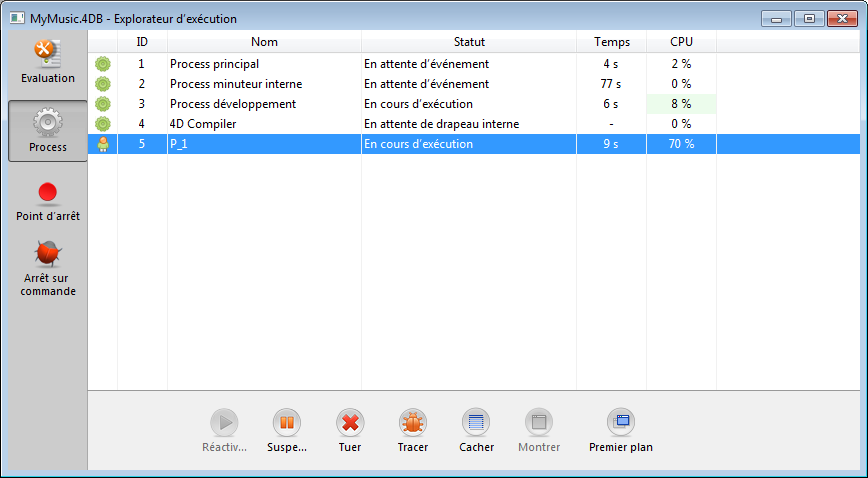Click green gear icon of Process minuteur interne
The height and width of the screenshot is (478, 868).
(103, 84)
